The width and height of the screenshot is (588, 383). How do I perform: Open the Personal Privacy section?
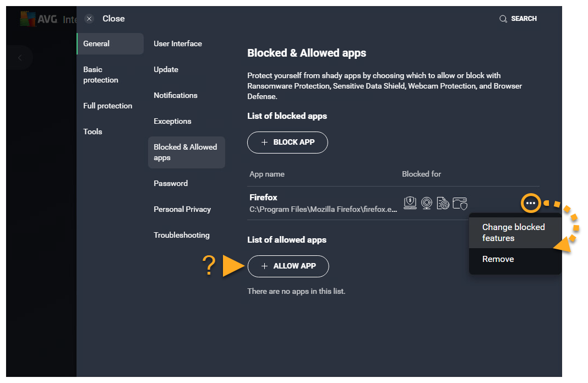pos(182,209)
